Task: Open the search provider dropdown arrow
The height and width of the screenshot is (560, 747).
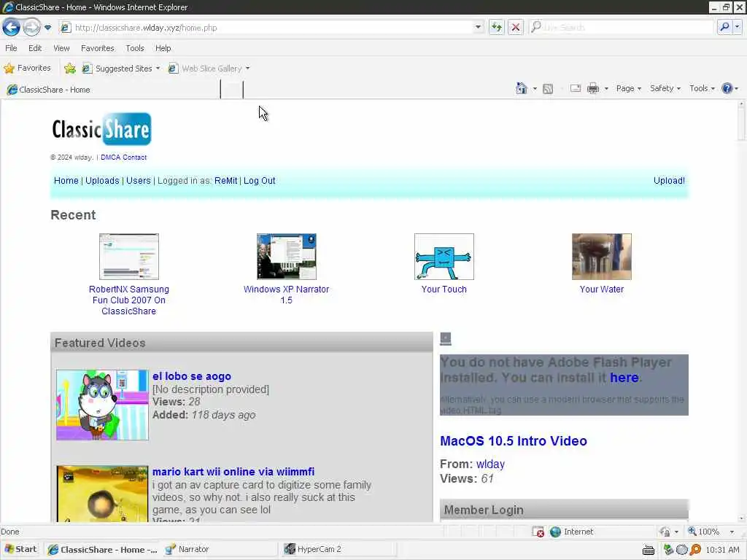Action: click(x=738, y=27)
